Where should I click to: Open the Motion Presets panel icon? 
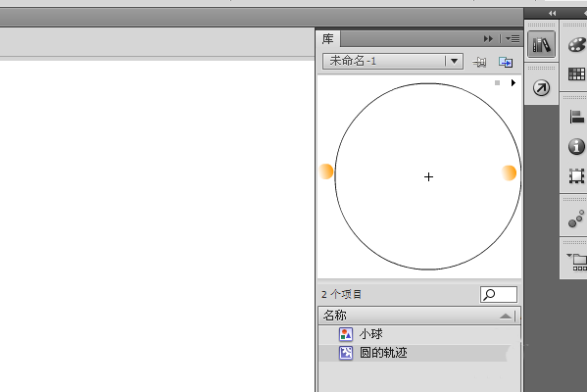pyautogui.click(x=541, y=88)
